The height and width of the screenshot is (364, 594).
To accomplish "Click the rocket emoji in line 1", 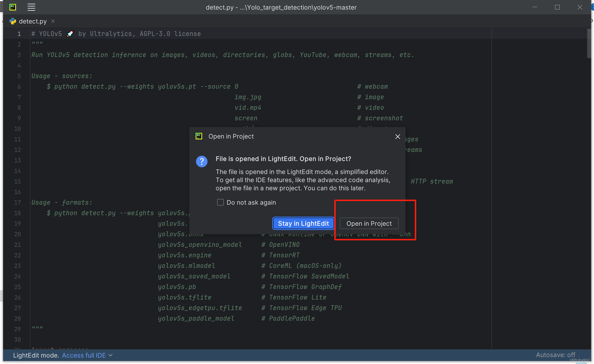I will pyautogui.click(x=70, y=34).
